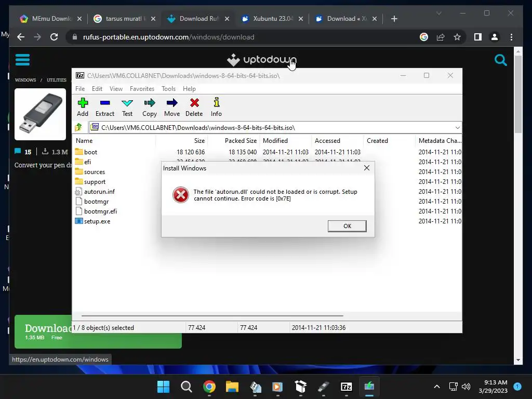Open Chrome side panel icon
Screen dimensions: 532x399
coord(478,37)
